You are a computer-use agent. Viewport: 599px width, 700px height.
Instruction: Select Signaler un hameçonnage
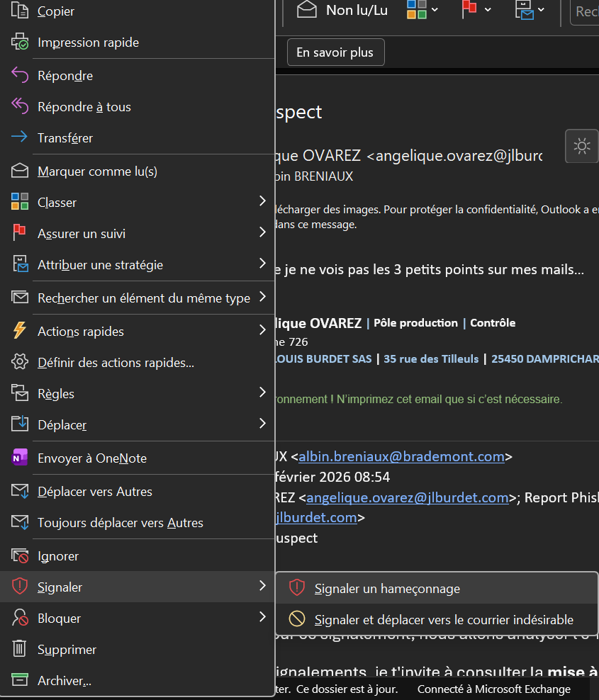437,588
